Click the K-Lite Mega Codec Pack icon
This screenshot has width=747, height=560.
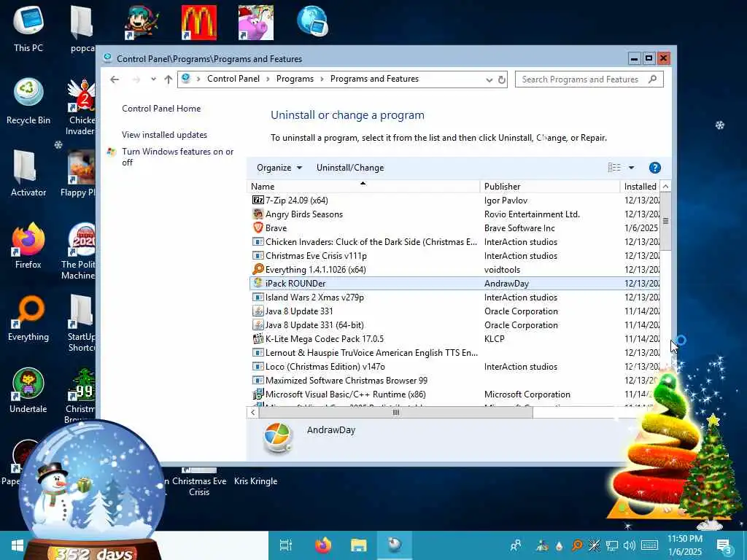click(x=258, y=338)
